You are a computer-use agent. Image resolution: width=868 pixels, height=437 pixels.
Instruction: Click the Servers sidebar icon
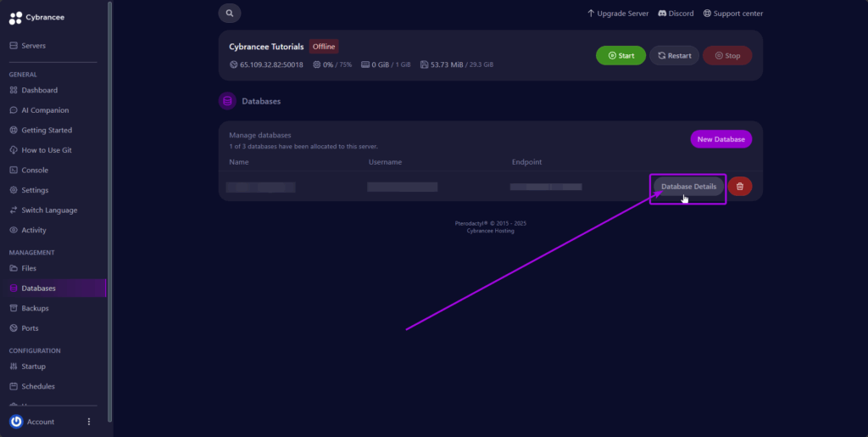coord(14,46)
